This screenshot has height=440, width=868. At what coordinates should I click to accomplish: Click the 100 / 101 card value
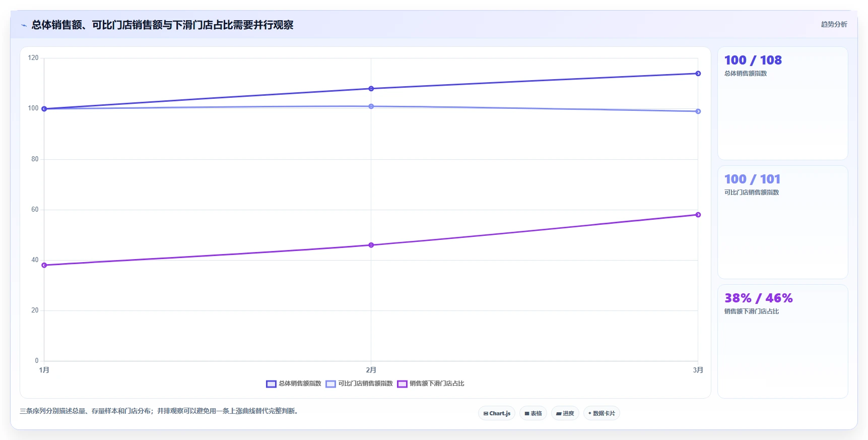(x=752, y=179)
